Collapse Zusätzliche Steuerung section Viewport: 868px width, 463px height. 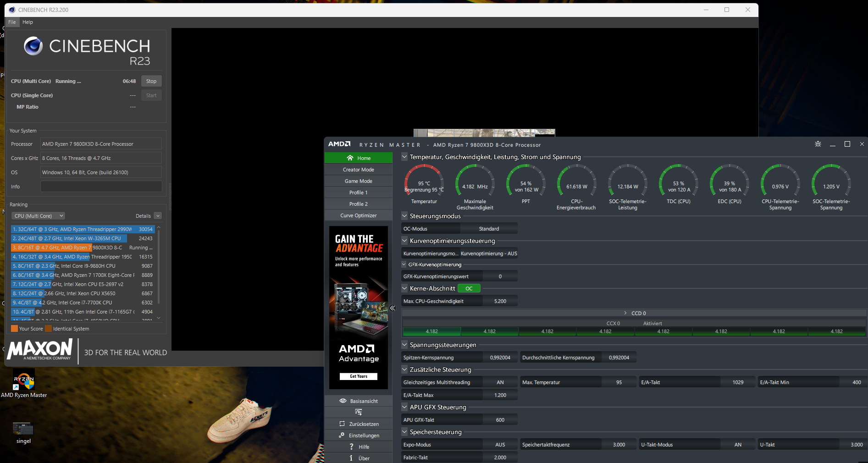pyautogui.click(x=404, y=369)
